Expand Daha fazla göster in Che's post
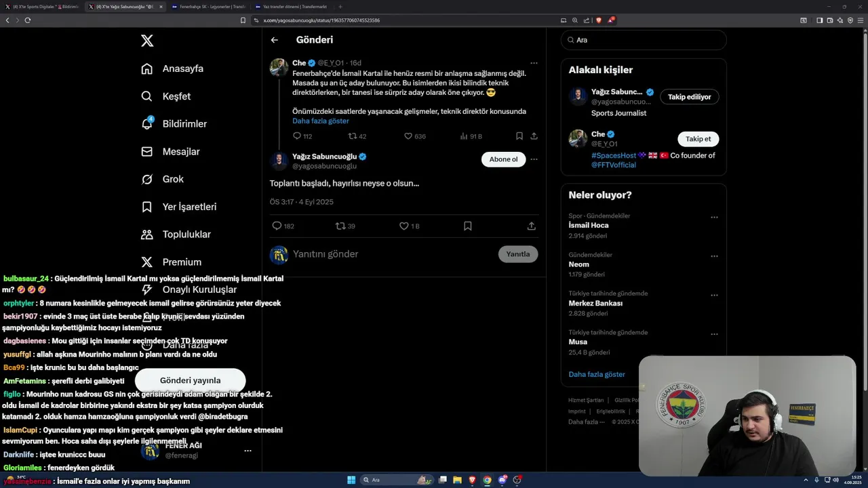Screen dimensions: 868x488 point(321,121)
